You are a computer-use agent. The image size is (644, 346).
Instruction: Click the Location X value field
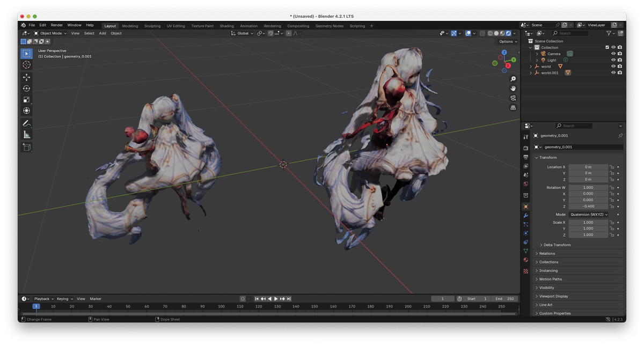(589, 167)
